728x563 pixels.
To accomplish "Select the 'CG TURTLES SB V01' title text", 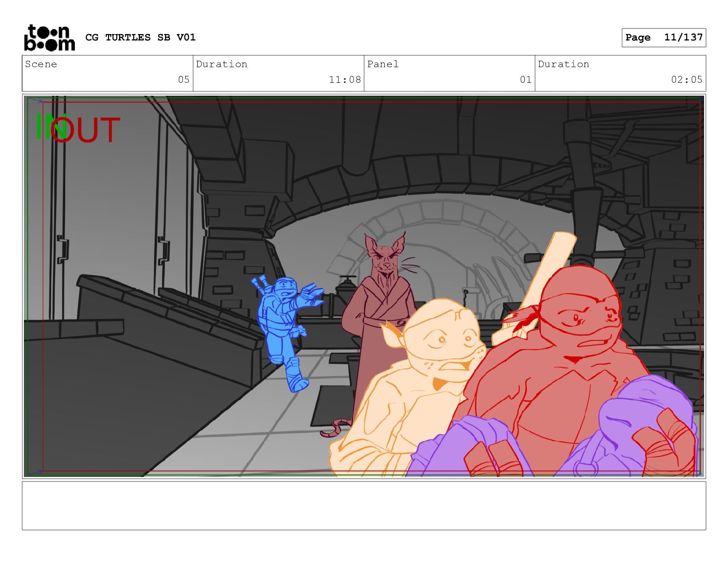I will [x=141, y=37].
